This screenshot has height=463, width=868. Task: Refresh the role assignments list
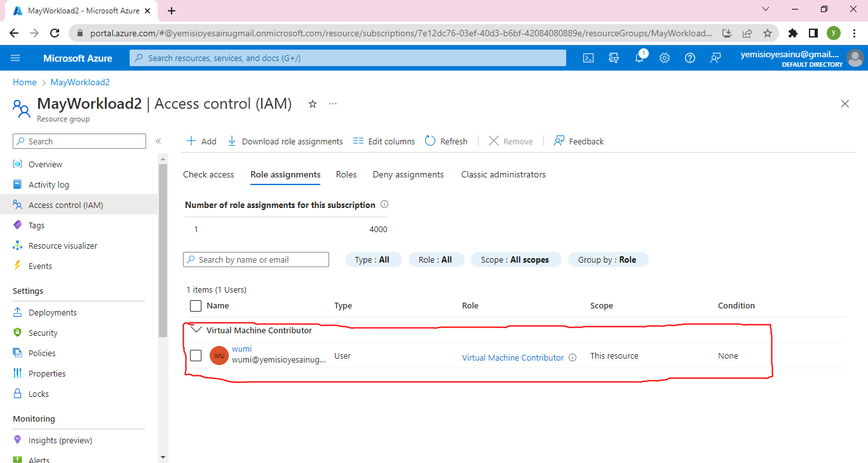coord(446,141)
